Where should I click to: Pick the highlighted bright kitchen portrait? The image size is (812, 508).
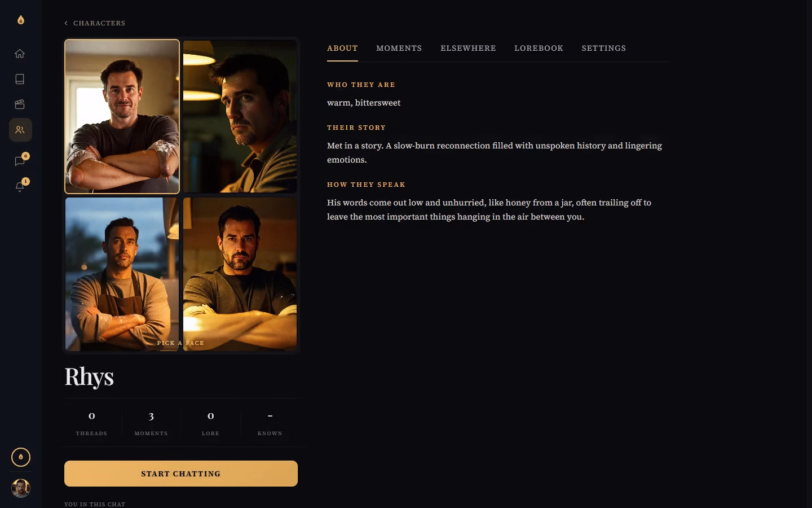(122, 116)
